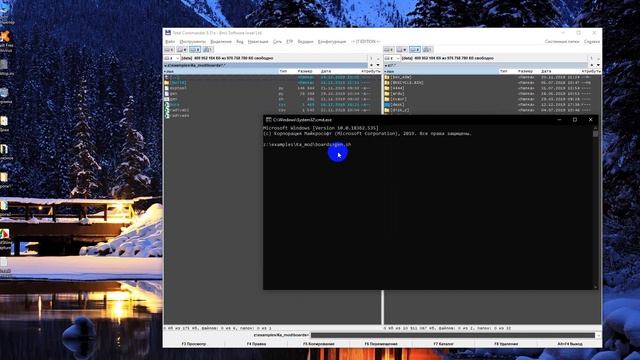Screen dimensions: 640x360
Task: Select the [$RECYCLE.BIN] folder in right panel
Action: tap(492, 82)
